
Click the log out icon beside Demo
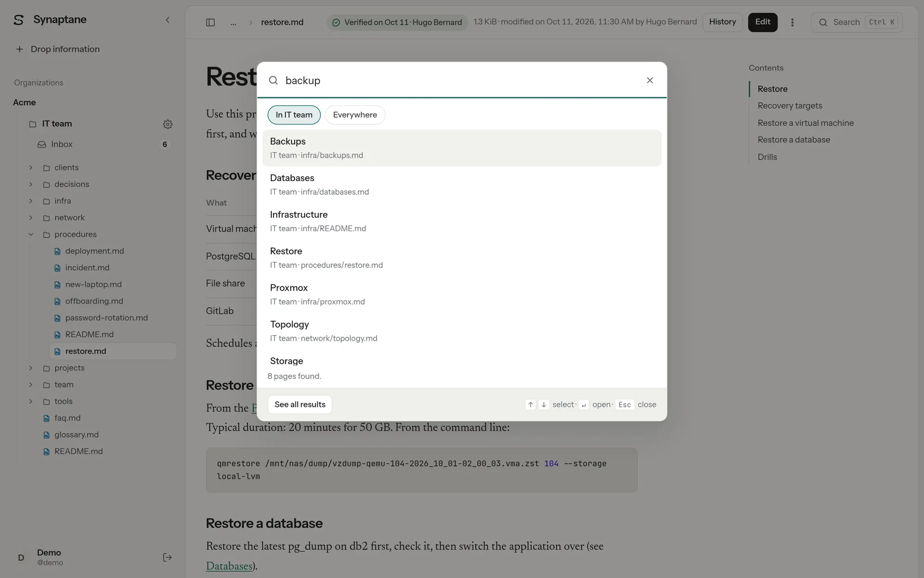(x=167, y=557)
